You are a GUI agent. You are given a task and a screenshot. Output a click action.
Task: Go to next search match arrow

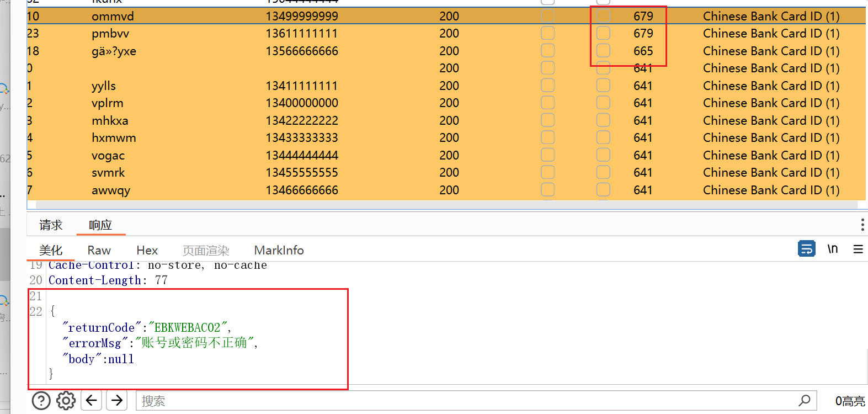coord(117,400)
